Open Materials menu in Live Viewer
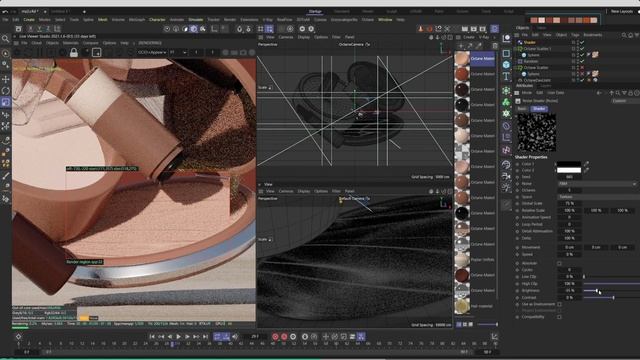Viewport: 640px width, 360px height. [70, 43]
